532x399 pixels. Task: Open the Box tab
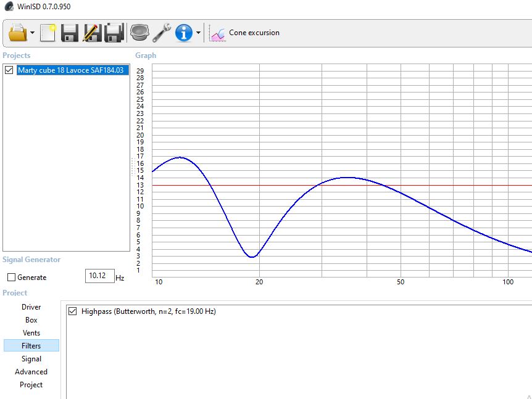[x=31, y=319]
